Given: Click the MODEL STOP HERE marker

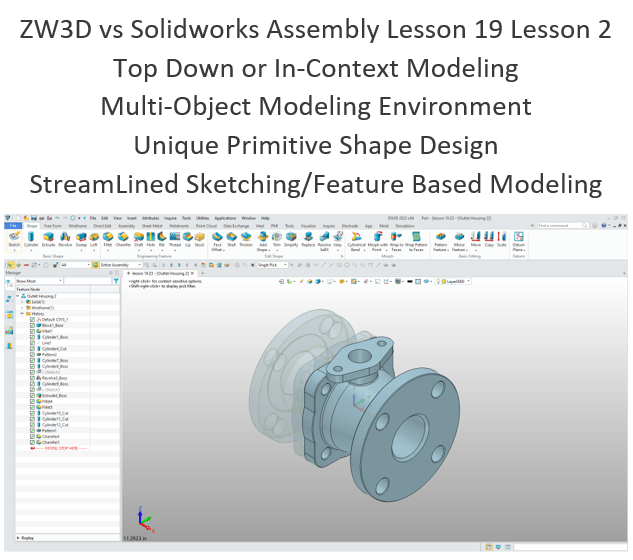Looking at the screenshot, I should (60, 448).
